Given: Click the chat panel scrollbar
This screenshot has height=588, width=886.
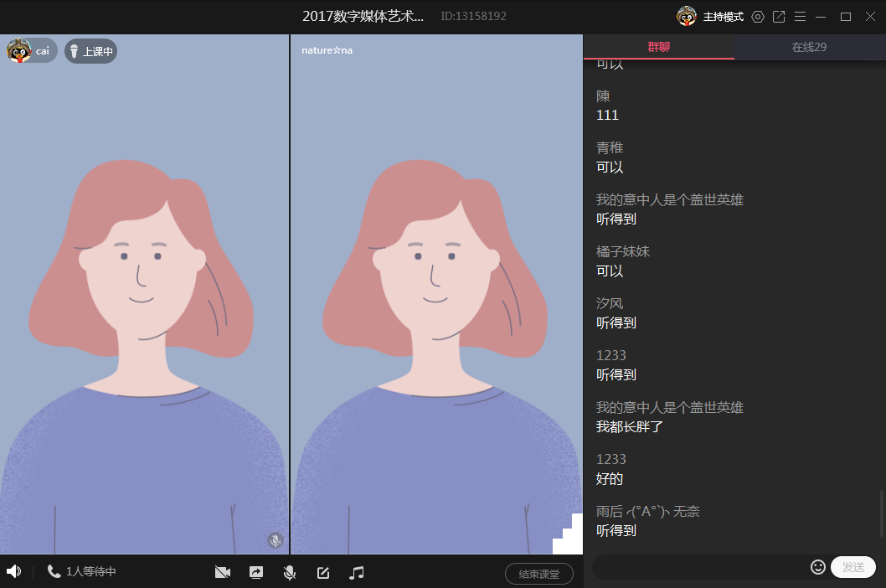Looking at the screenshot, I should [882, 513].
